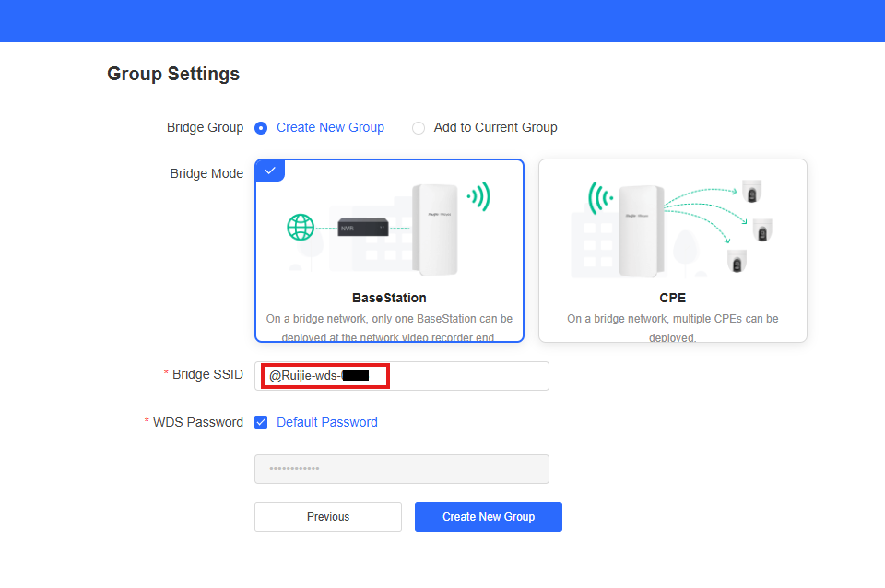The width and height of the screenshot is (885, 588).
Task: Toggle the Default Password checkbox
Action: (261, 422)
